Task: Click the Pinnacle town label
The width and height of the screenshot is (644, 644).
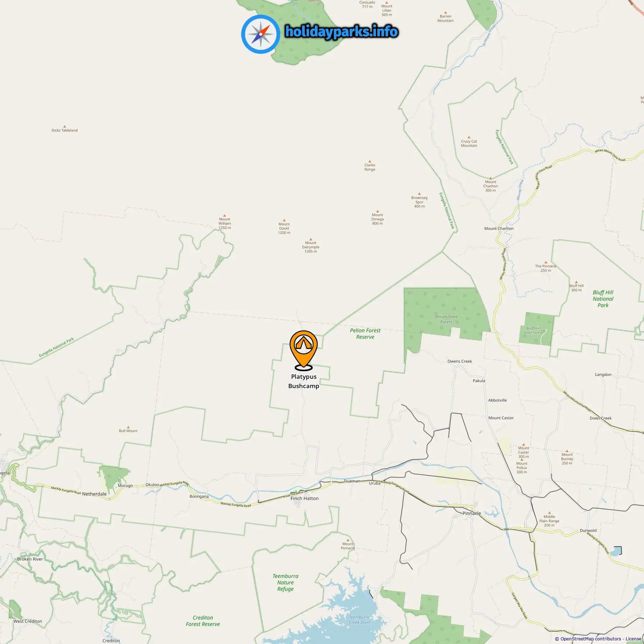Action: pos(471,513)
